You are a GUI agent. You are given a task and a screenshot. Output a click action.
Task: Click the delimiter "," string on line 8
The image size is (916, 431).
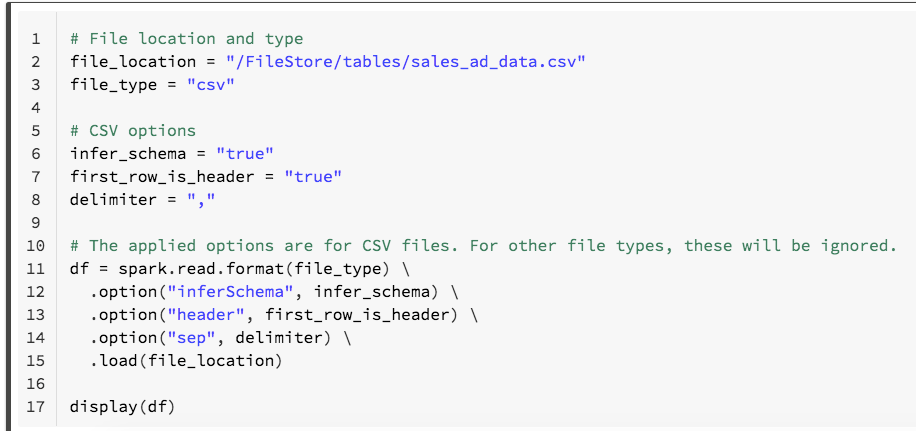[201, 200]
